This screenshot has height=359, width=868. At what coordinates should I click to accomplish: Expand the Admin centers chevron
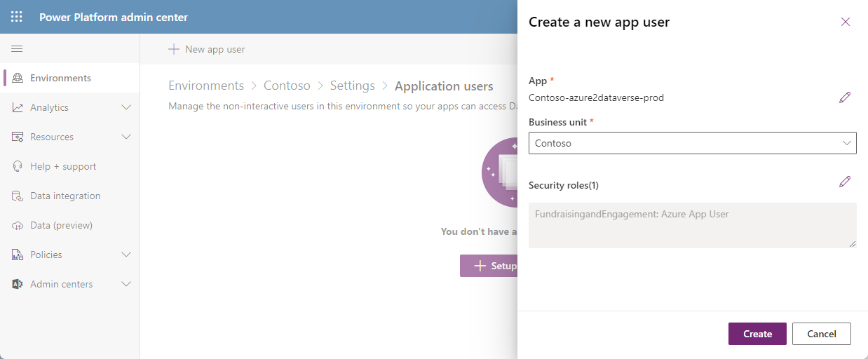click(126, 284)
